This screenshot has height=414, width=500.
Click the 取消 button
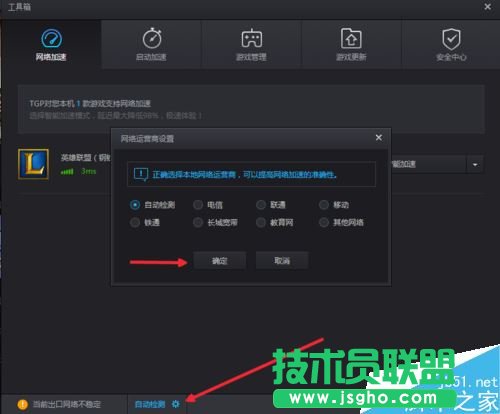point(282,260)
